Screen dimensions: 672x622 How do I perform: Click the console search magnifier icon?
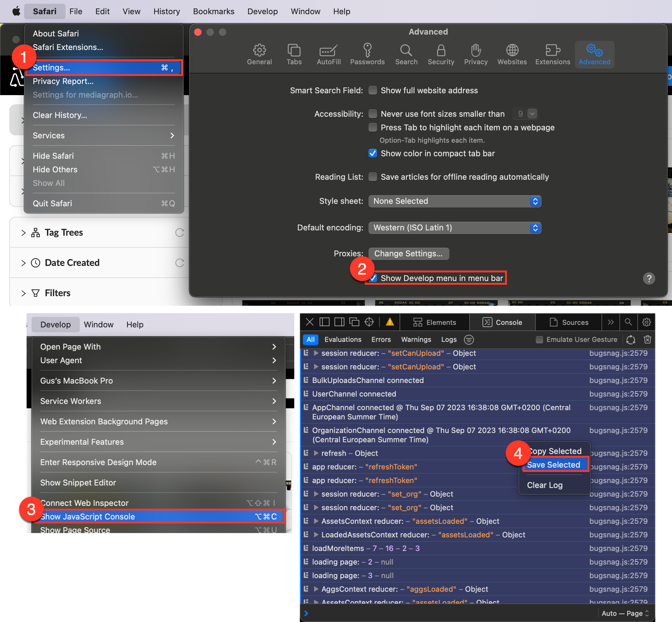click(x=628, y=322)
